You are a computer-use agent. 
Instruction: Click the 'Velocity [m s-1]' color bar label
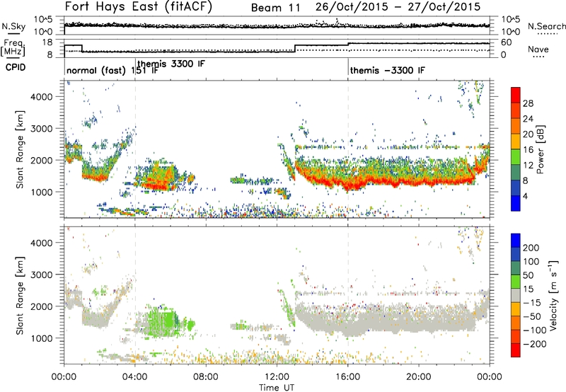pos(553,295)
